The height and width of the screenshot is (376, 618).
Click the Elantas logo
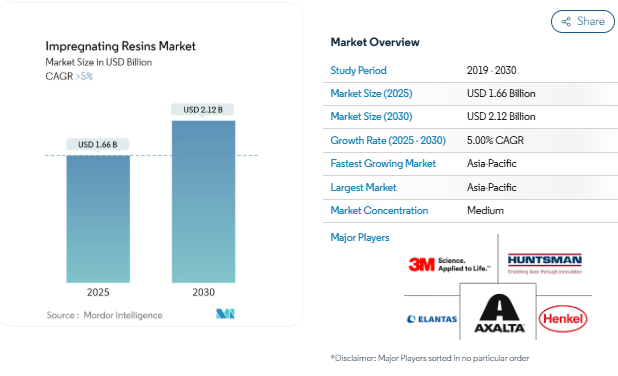tap(432, 319)
